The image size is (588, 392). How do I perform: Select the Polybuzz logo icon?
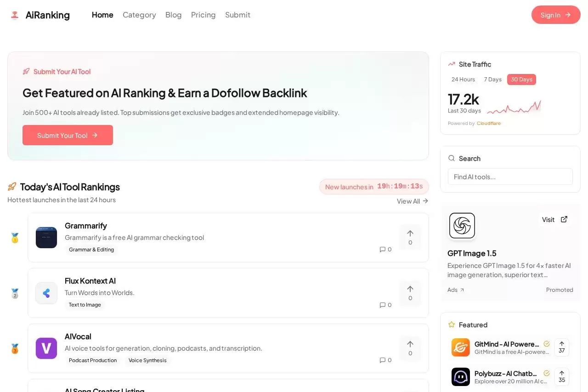(x=461, y=377)
